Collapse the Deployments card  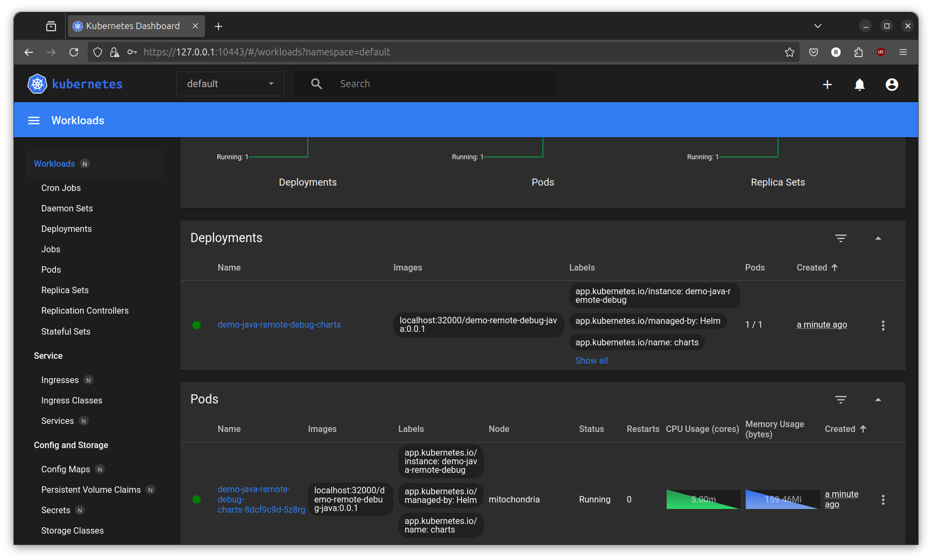click(878, 238)
